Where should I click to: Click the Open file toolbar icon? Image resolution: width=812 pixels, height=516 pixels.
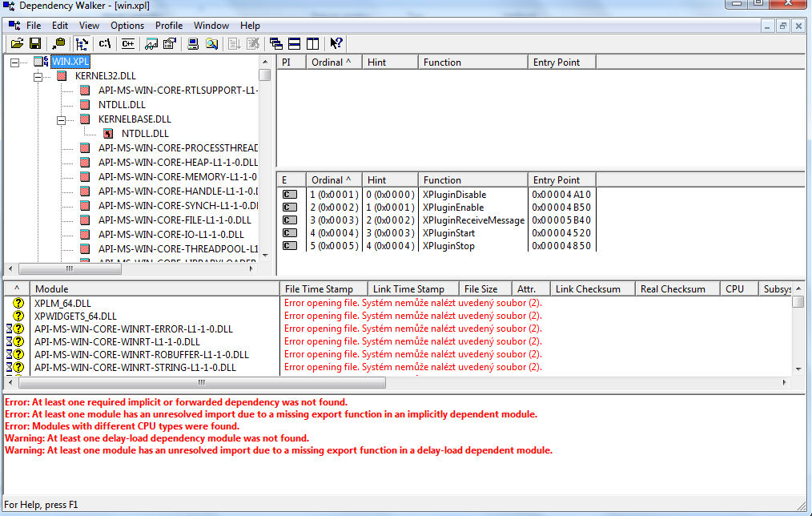pyautogui.click(x=17, y=43)
